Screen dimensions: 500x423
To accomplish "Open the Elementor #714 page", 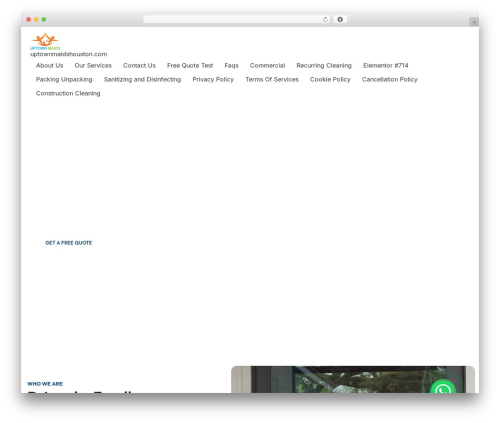I will [386, 66].
